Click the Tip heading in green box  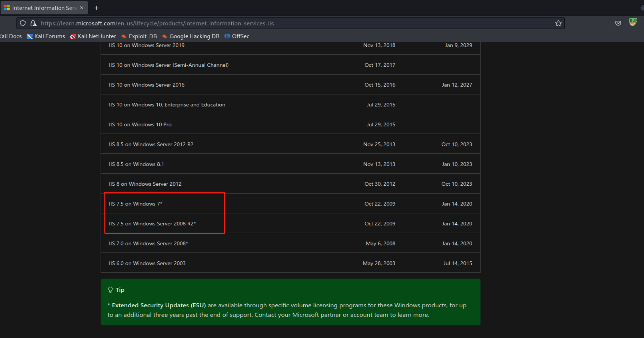[x=120, y=290]
